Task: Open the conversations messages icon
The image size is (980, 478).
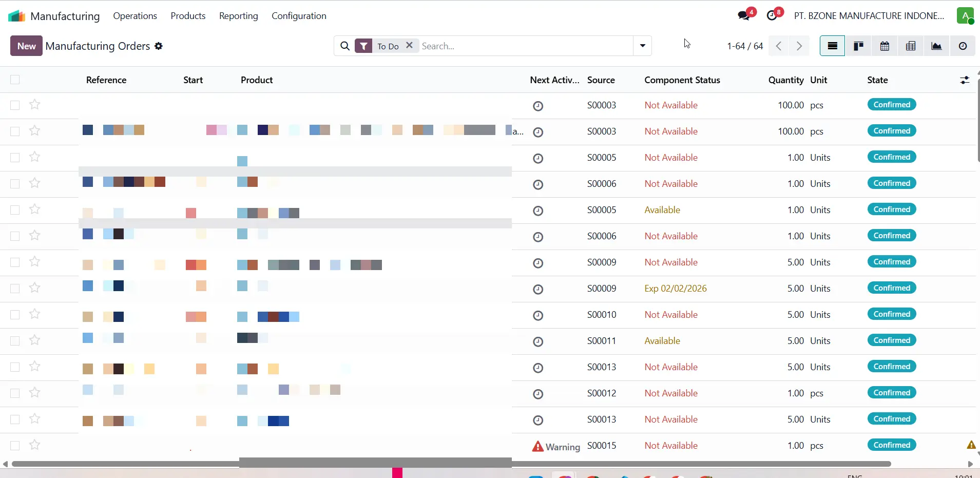Action: [x=744, y=15]
